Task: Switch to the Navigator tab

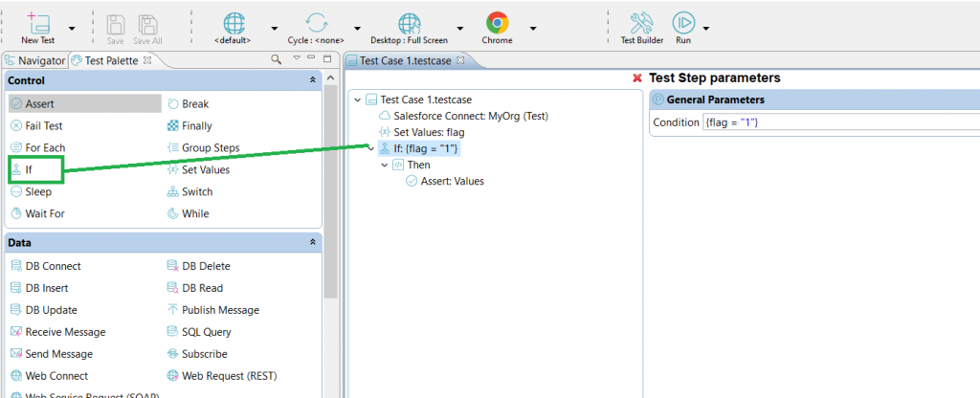Action: [x=35, y=60]
